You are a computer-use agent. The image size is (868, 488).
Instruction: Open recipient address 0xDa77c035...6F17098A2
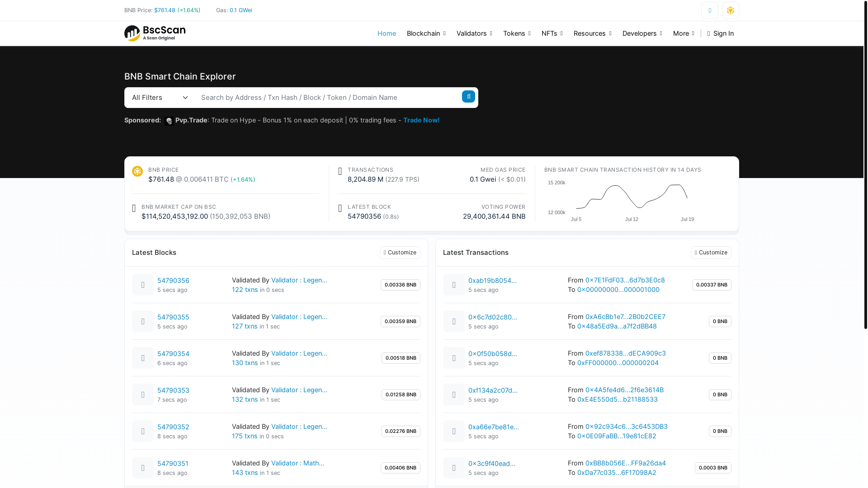coord(617,473)
